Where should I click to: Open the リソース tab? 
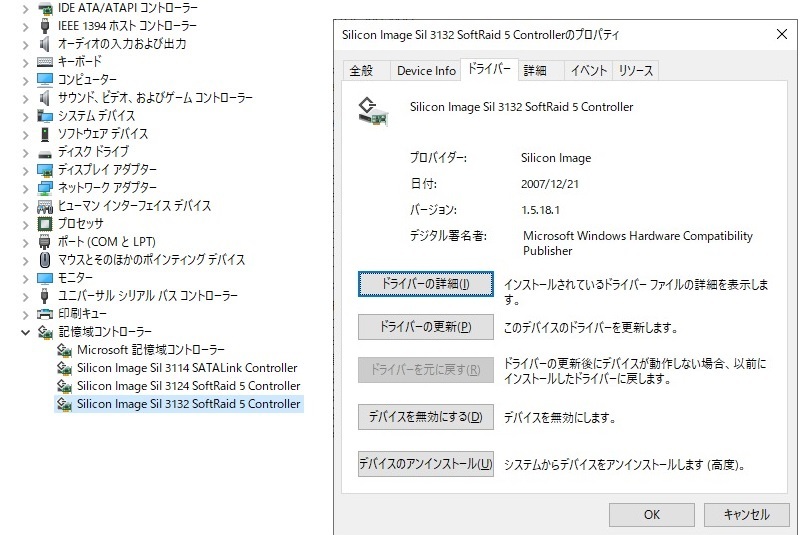[x=636, y=71]
